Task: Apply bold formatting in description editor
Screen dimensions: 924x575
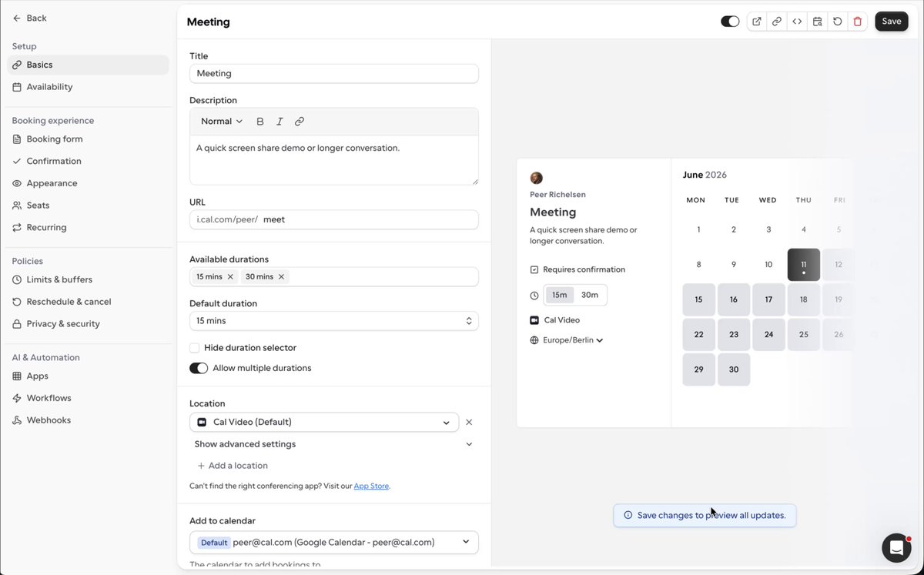Action: [260, 122]
